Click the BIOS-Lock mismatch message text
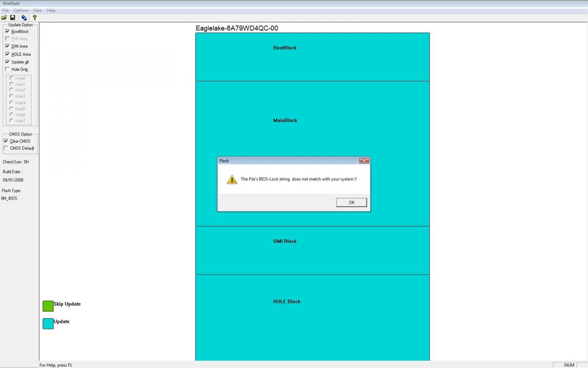 [298, 179]
